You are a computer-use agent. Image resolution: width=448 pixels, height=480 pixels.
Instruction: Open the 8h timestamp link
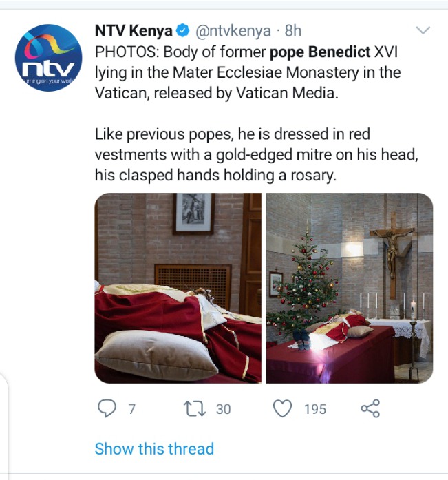pos(293,30)
